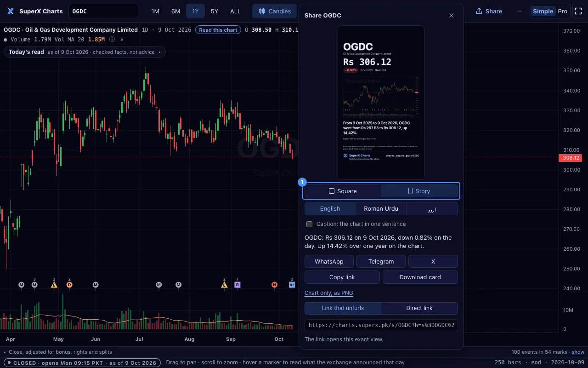Viewport: 588px width, 368px height.
Task: Choose Direct link option
Action: tap(419, 308)
